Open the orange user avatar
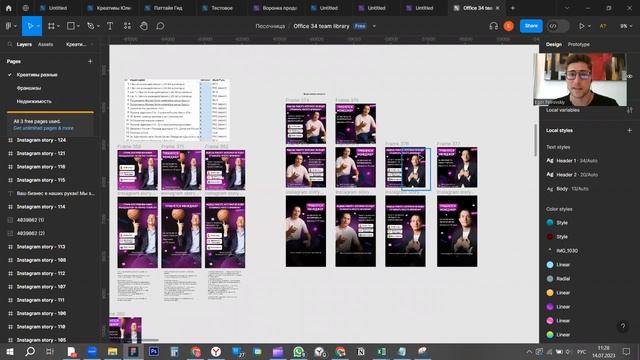This screenshot has height=360, width=640. (x=508, y=26)
